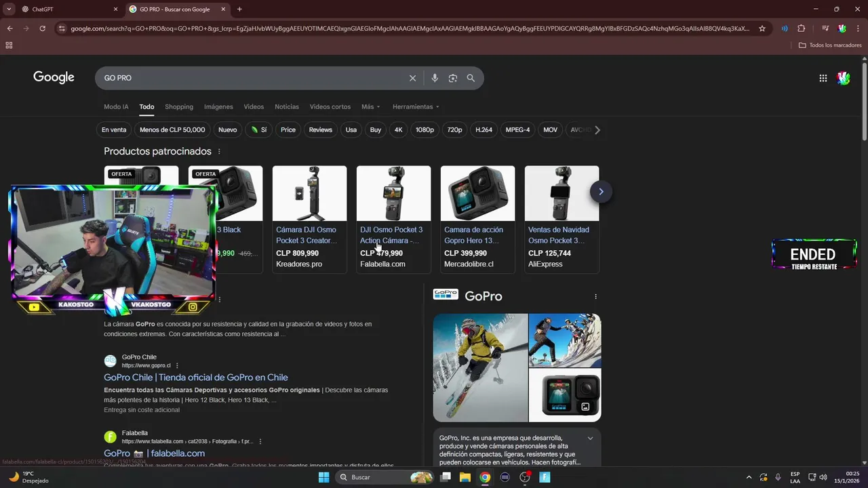The image size is (868, 488).
Task: Switch to Noticias results tab
Action: 287,107
